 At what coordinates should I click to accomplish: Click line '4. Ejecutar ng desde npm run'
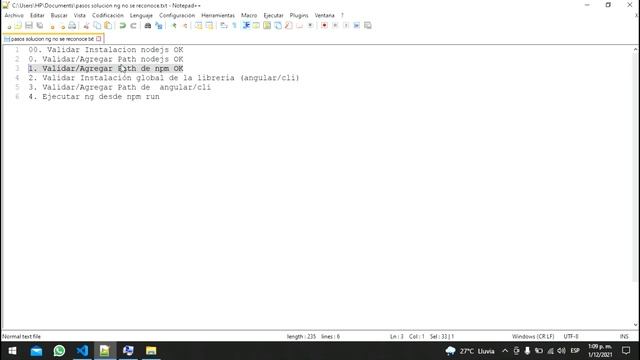point(94,97)
